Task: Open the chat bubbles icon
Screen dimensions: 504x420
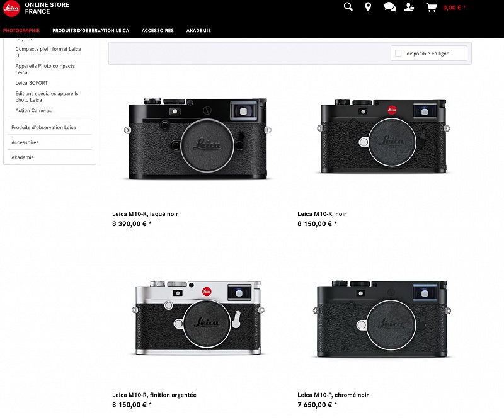Action: click(x=390, y=8)
